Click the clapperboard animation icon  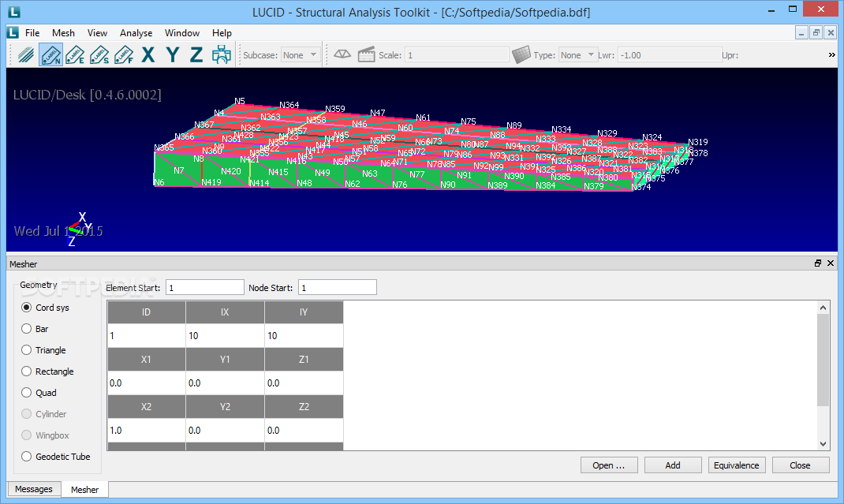point(366,54)
